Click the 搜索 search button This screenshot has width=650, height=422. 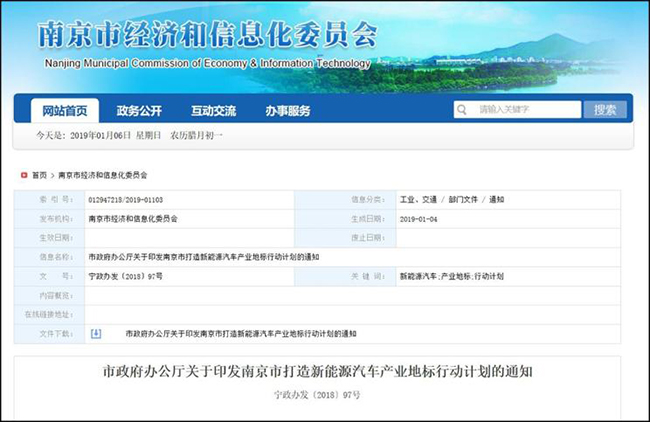coord(604,110)
